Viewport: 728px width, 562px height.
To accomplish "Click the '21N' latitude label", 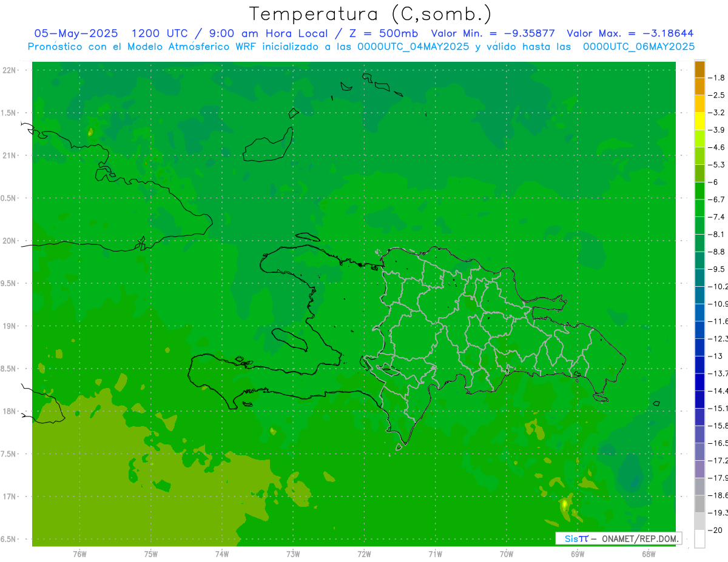I will [x=10, y=155].
